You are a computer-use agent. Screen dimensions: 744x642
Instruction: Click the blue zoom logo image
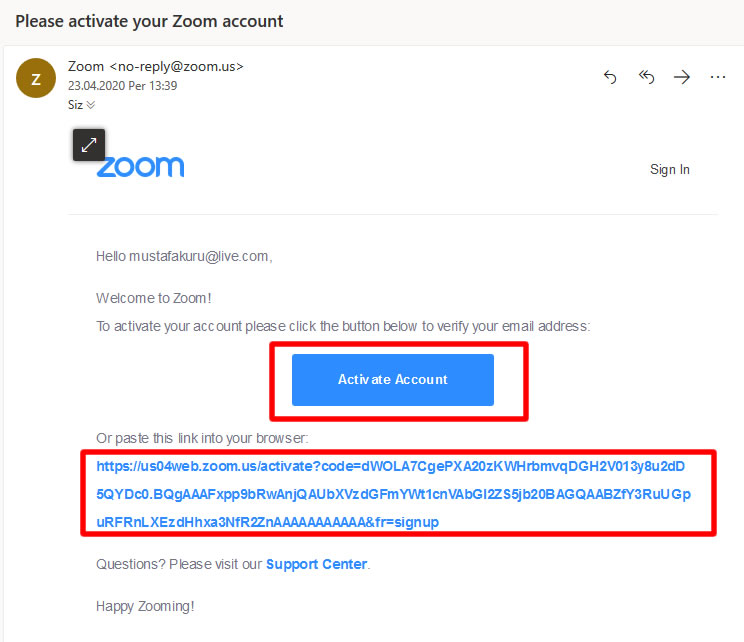point(140,167)
